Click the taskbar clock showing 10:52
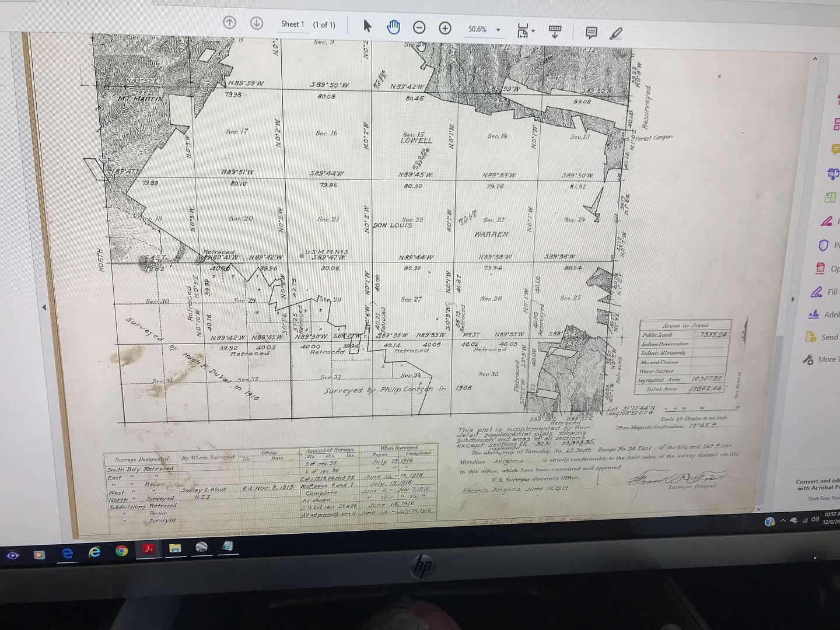 pos(831,518)
